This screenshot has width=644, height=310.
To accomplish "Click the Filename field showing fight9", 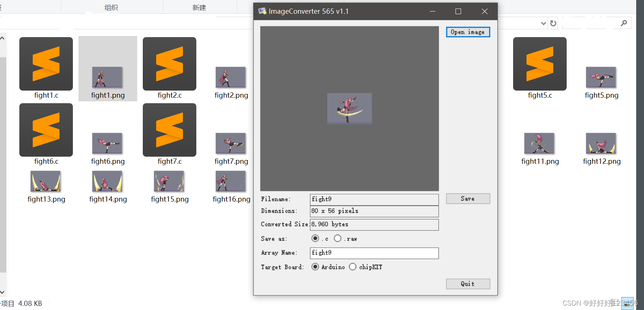I will (374, 199).
